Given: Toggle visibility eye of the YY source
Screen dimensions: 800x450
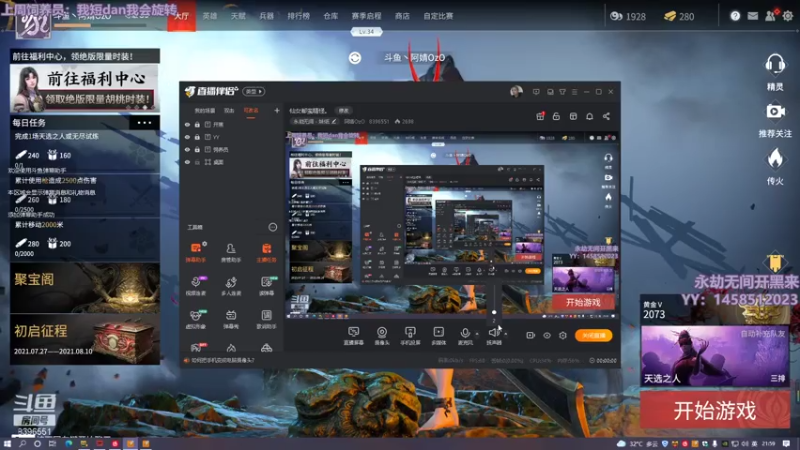Looking at the screenshot, I should (x=187, y=137).
